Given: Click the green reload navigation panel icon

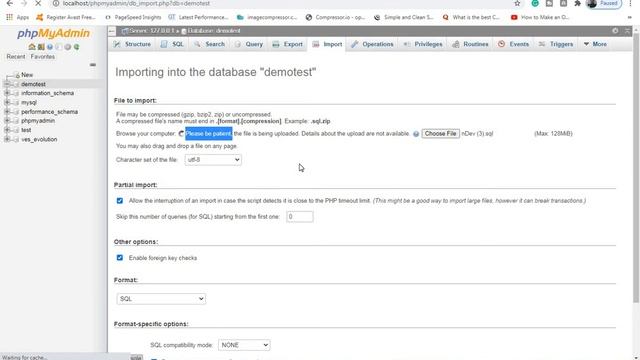Looking at the screenshot, I should click(76, 47).
